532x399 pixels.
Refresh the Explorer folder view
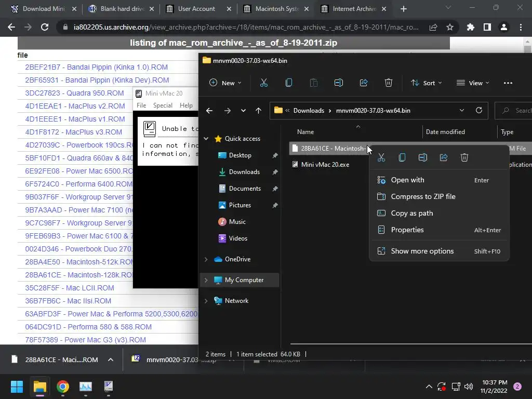478,110
